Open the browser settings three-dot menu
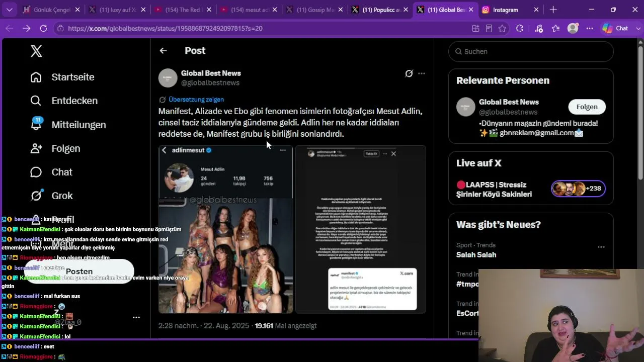 tap(589, 29)
